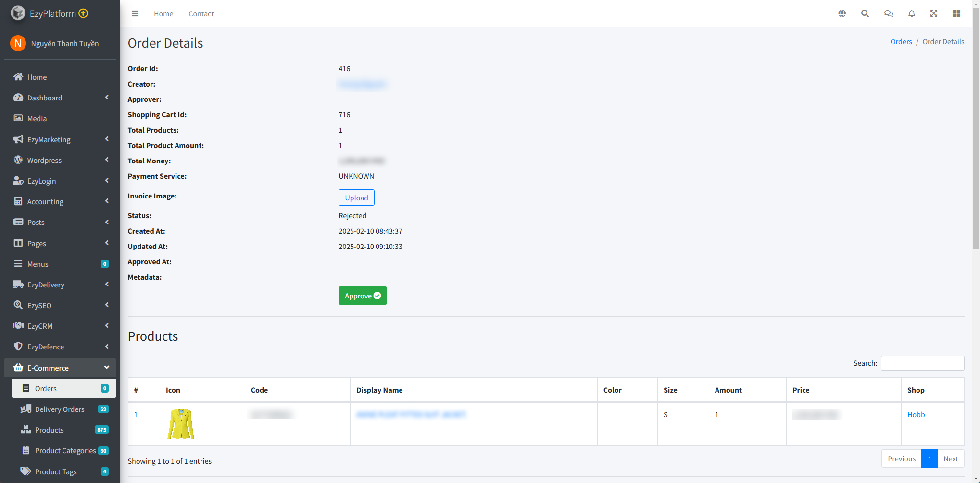Click the Pages columns icon
980x483 pixels.
[x=18, y=243]
